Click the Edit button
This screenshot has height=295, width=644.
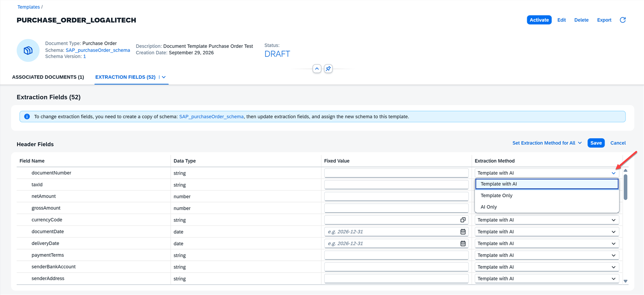pyautogui.click(x=561, y=20)
